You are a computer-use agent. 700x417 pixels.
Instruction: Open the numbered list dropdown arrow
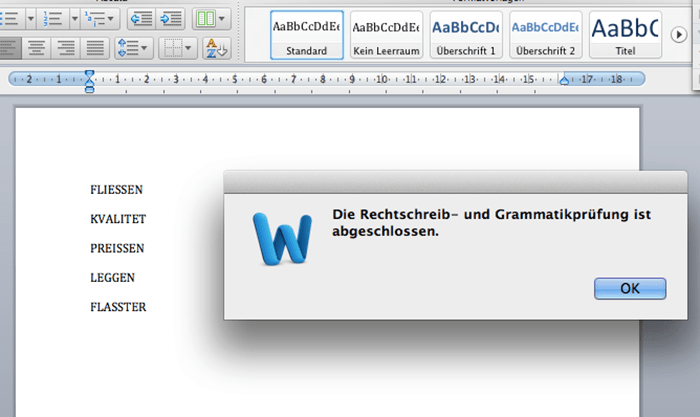coord(73,18)
